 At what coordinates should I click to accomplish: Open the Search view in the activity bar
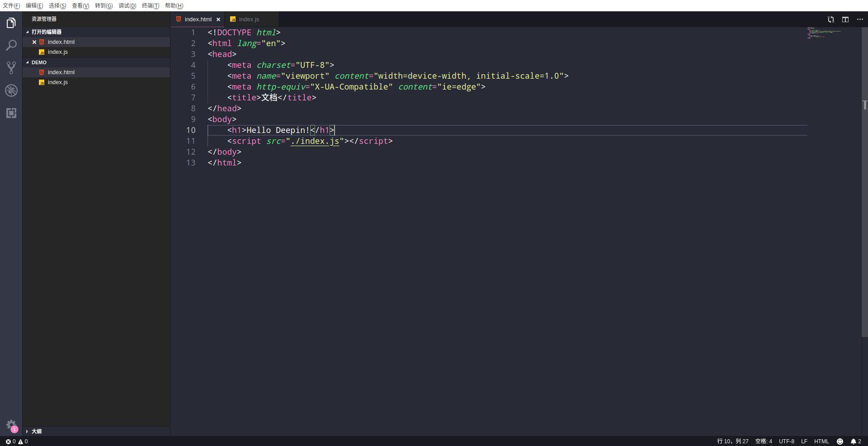[11, 45]
